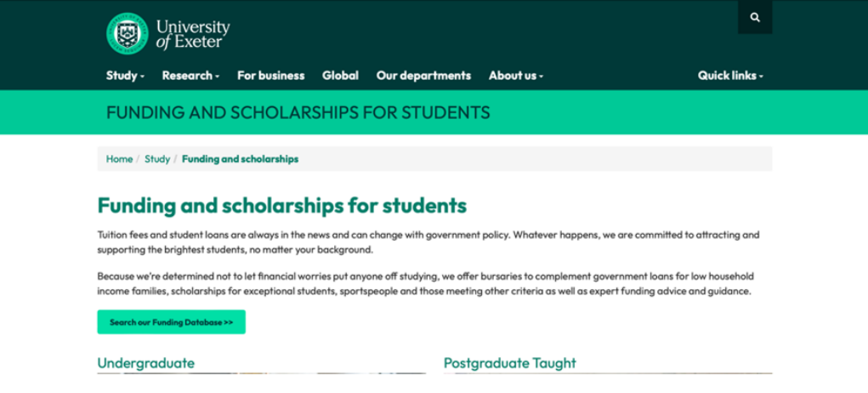The height and width of the screenshot is (393, 868).
Task: Go to the Global menu item
Action: [340, 76]
